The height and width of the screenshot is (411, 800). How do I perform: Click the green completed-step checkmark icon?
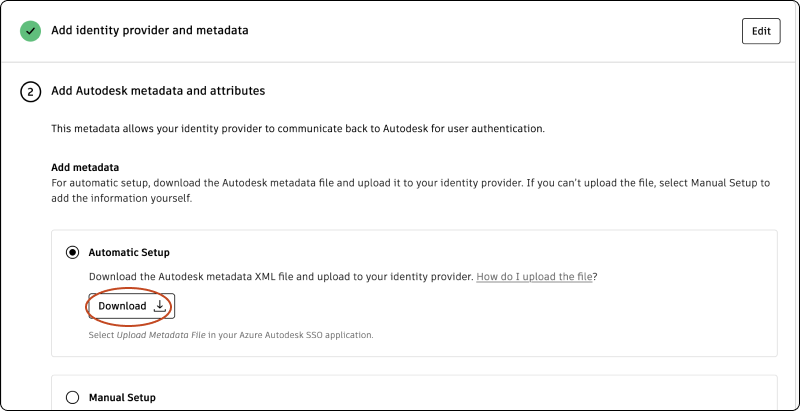[x=30, y=31]
